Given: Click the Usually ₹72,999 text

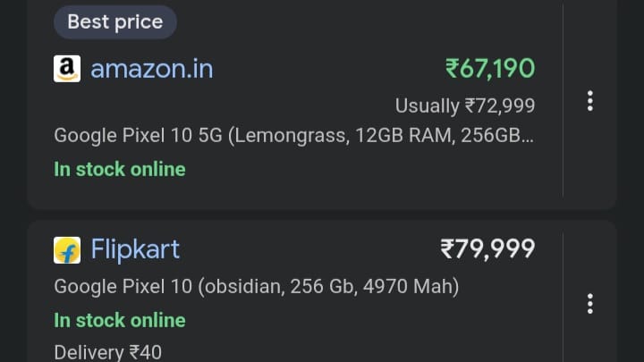Looking at the screenshot, I should 465,106.
